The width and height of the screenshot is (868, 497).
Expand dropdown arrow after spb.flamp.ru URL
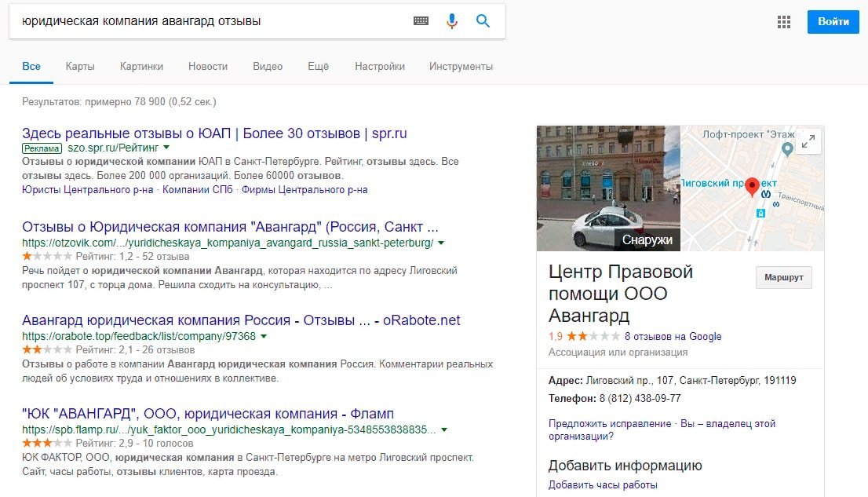(444, 429)
